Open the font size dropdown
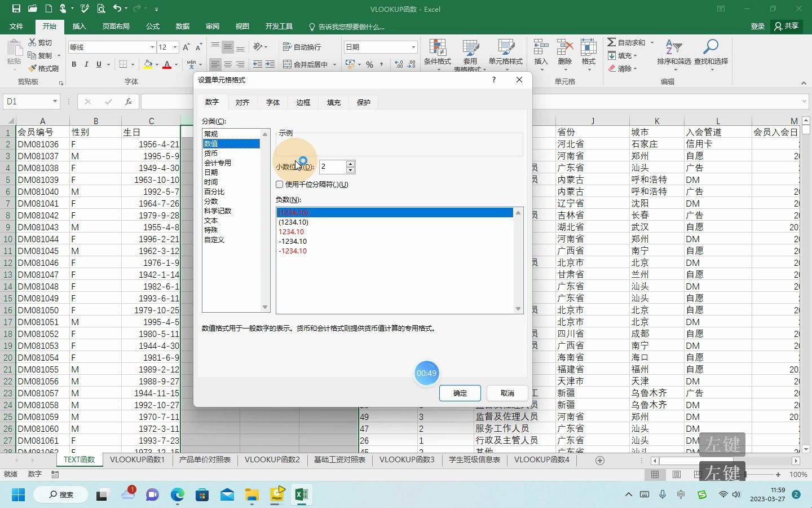The width and height of the screenshot is (812, 508). (x=175, y=47)
